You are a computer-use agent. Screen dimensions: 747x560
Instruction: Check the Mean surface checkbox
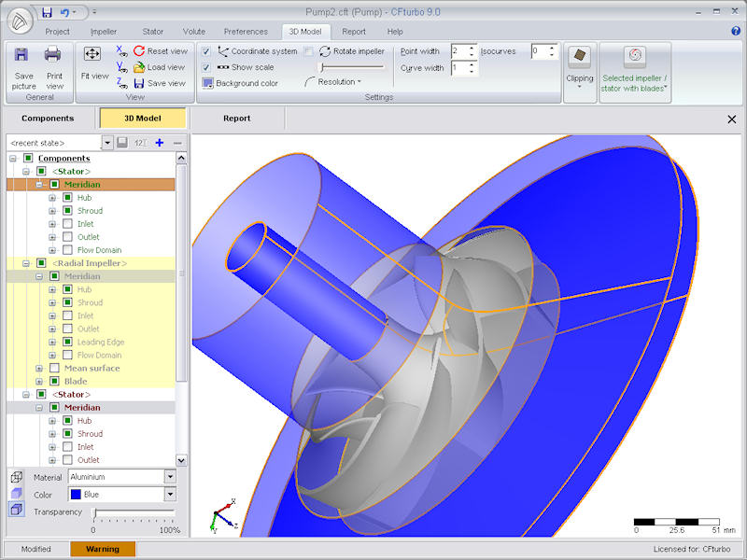pos(54,368)
